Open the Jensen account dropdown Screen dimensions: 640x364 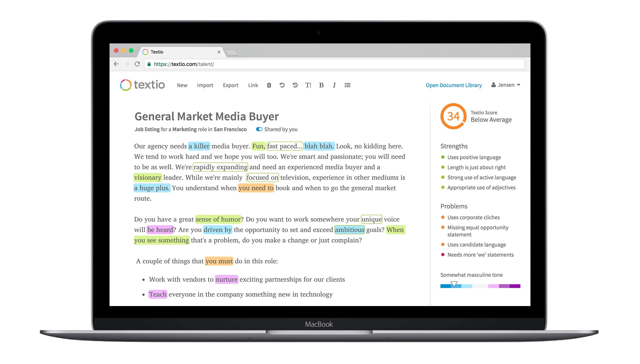click(x=506, y=85)
